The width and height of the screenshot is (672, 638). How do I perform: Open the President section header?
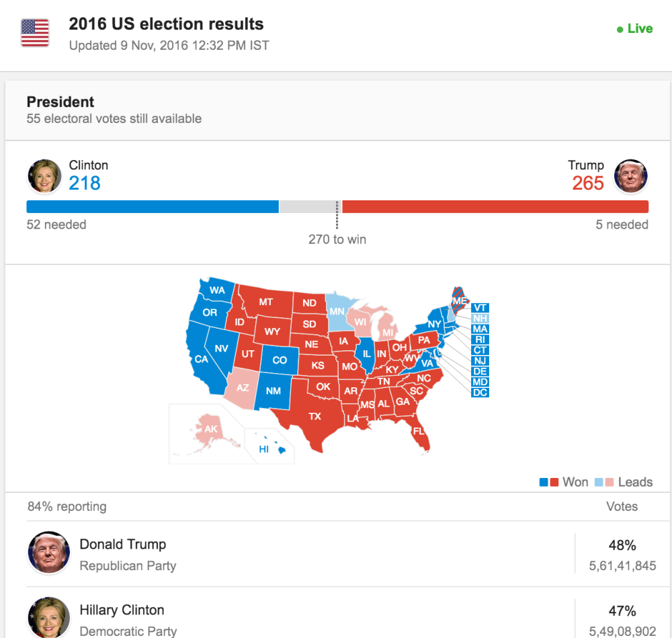pyautogui.click(x=60, y=102)
